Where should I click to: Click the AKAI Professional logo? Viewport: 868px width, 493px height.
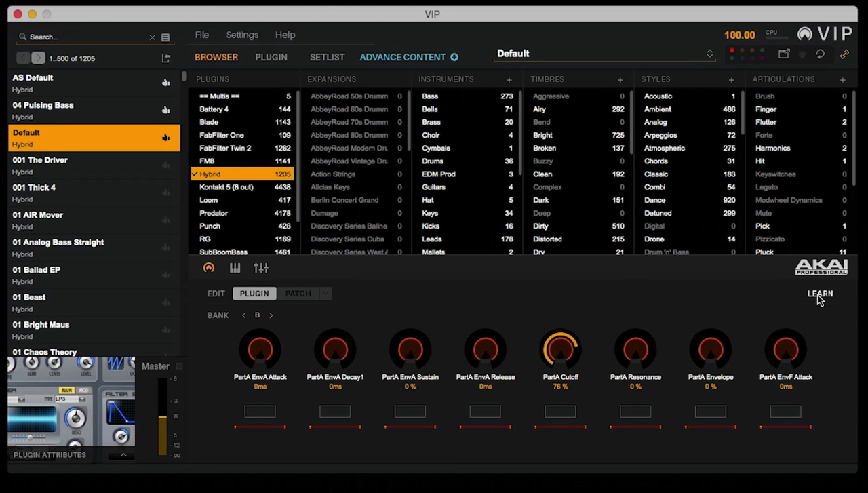tap(821, 268)
